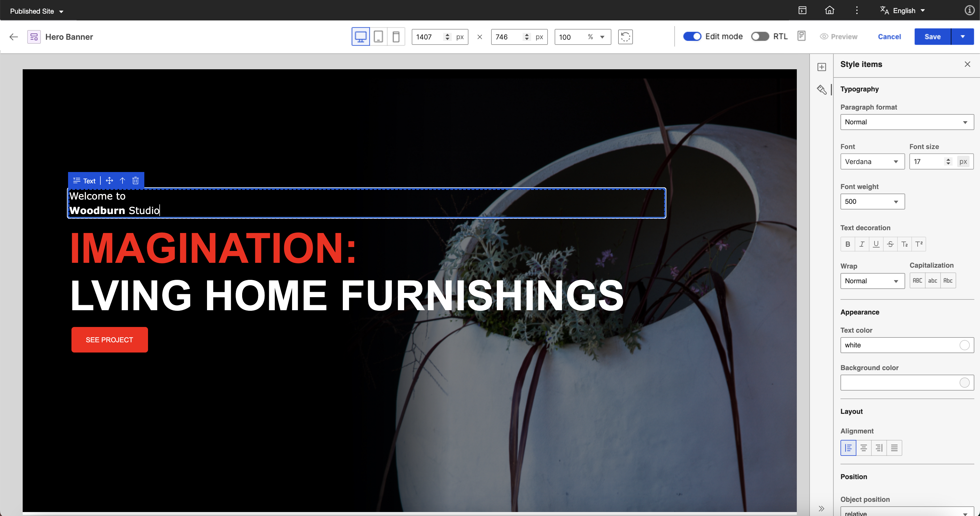Image resolution: width=980 pixels, height=516 pixels.
Task: Switch to desktop viewport icon
Action: [360, 37]
